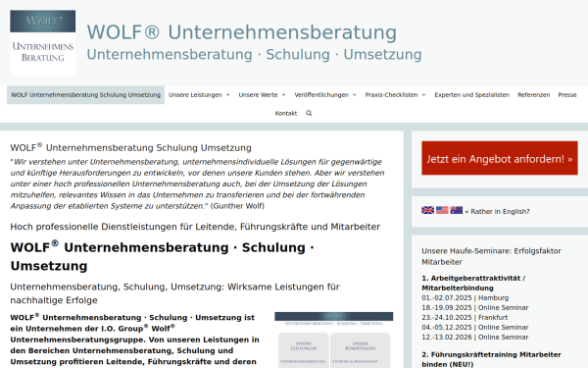Open the Veröffentlichungen menu item

321,95
